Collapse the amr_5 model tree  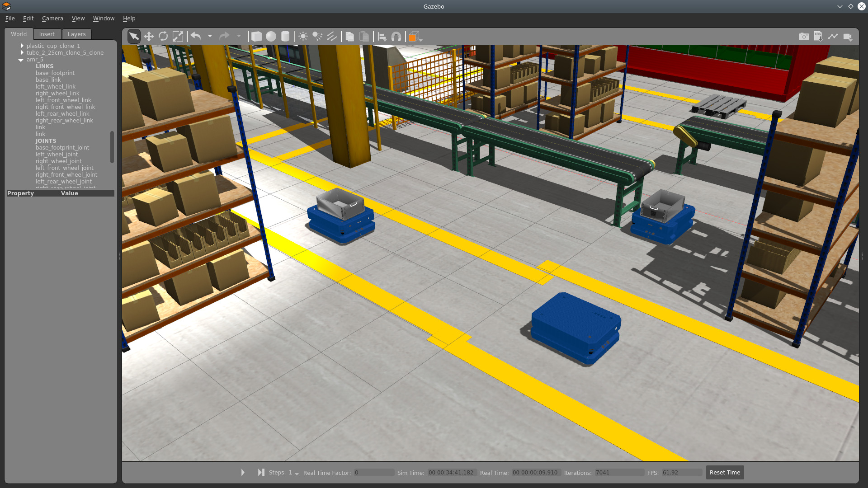(21, 60)
